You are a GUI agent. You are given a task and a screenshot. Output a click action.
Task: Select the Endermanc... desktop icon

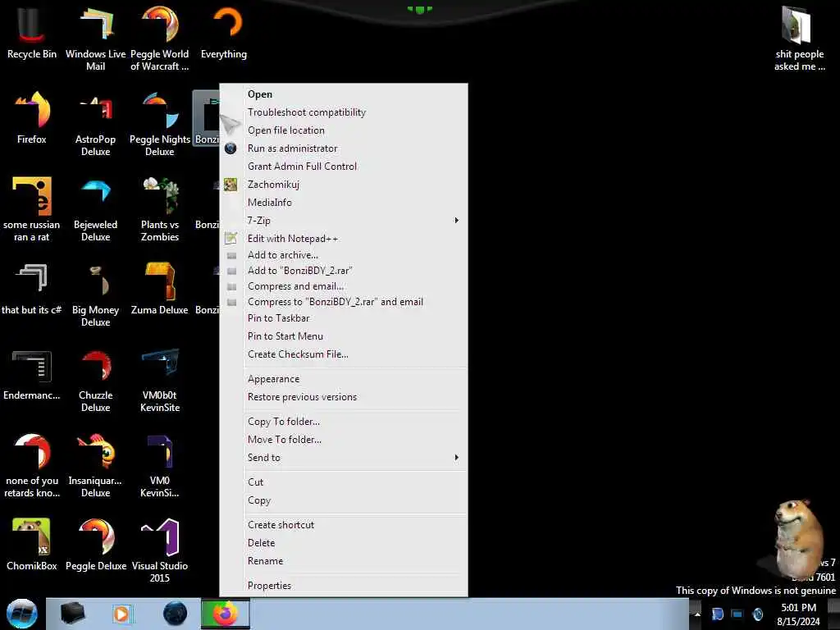[x=32, y=374]
